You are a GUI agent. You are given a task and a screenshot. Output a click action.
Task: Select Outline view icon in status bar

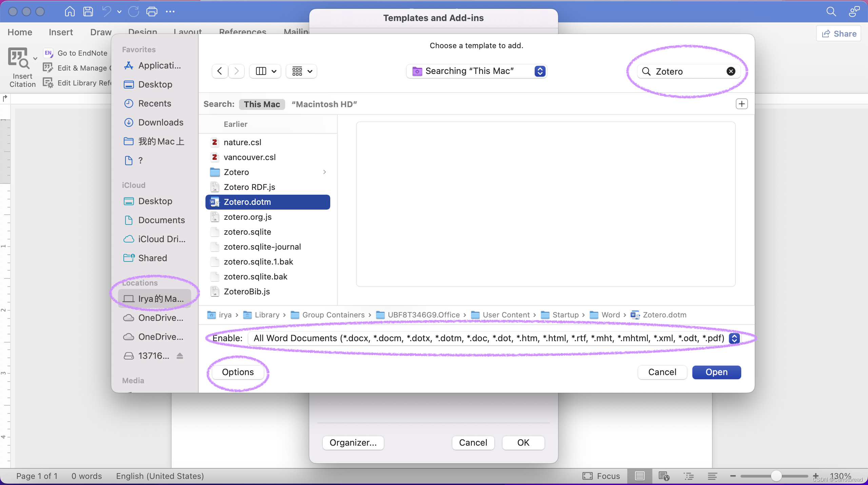pos(689,476)
